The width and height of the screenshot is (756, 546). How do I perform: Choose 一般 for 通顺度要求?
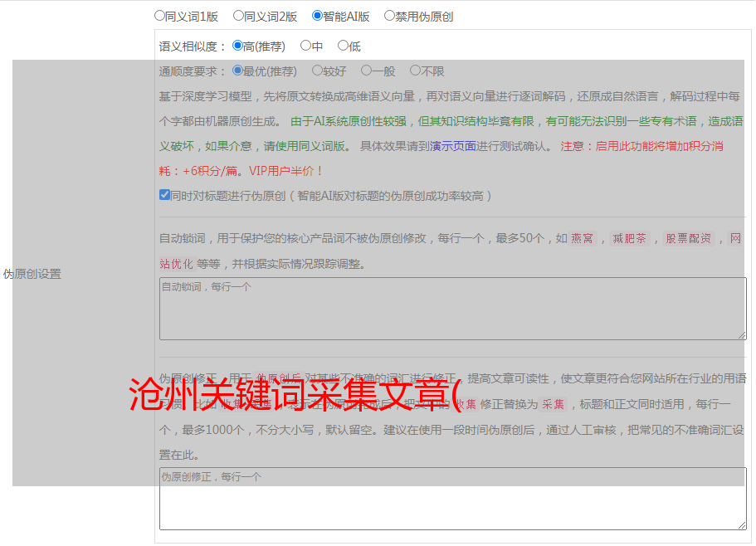366,71
